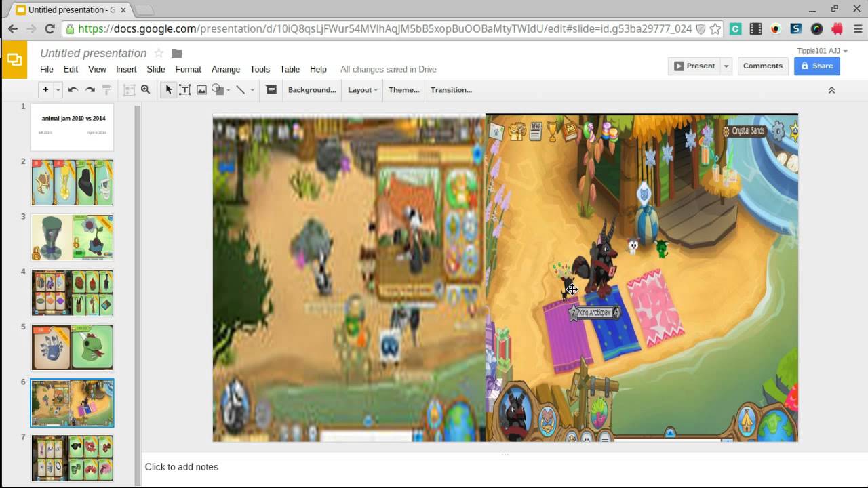Image resolution: width=868 pixels, height=488 pixels.
Task: Open the Table menu
Action: [290, 69]
